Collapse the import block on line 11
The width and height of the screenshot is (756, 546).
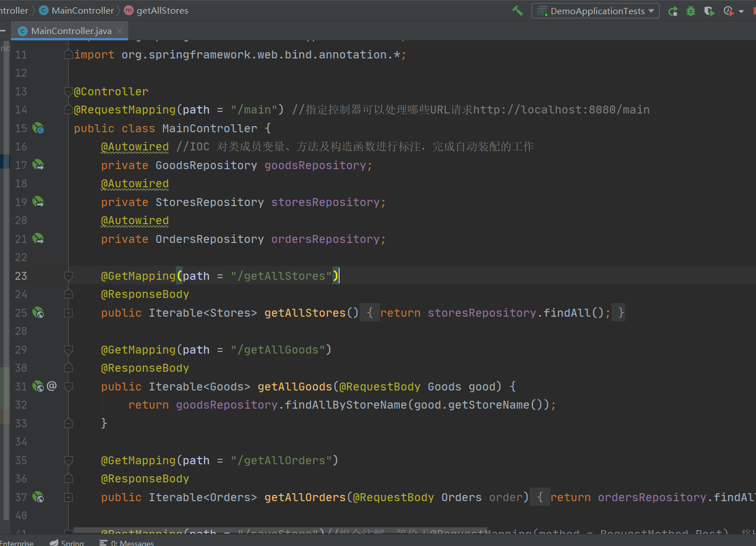[69, 54]
